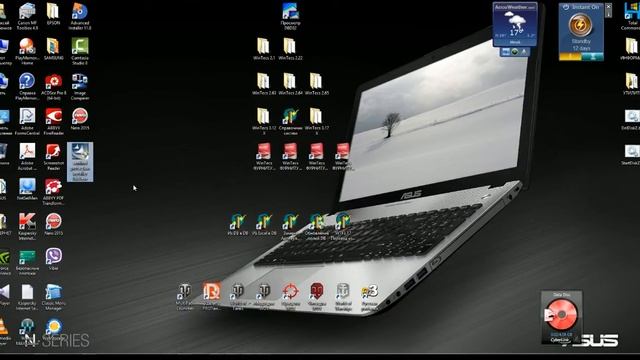This screenshot has width=640, height=360.
Task: Open the SAMSUNG folder
Action: coord(53,50)
